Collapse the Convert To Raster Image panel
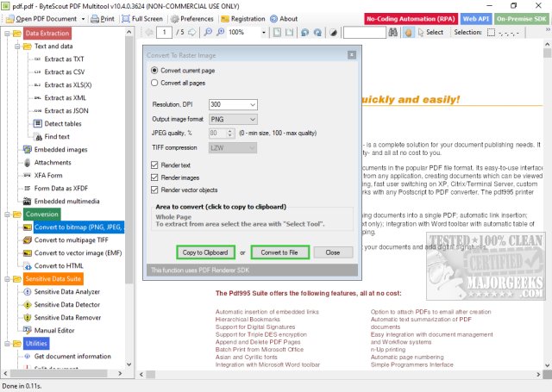Image resolution: width=552 pixels, height=392 pixels. click(x=352, y=55)
